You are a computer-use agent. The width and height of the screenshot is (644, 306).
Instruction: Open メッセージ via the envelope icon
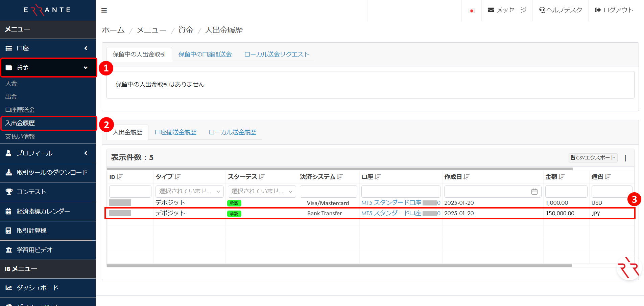491,10
